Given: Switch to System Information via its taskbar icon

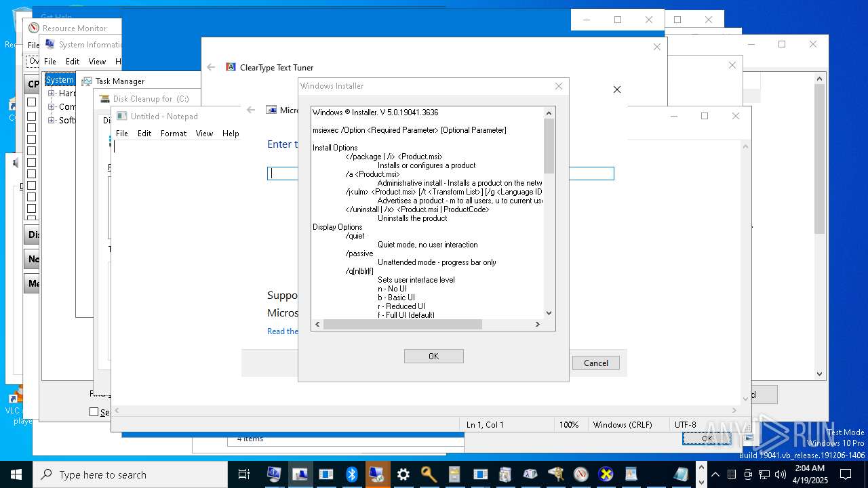Looking at the screenshot, I should pyautogui.click(x=274, y=474).
